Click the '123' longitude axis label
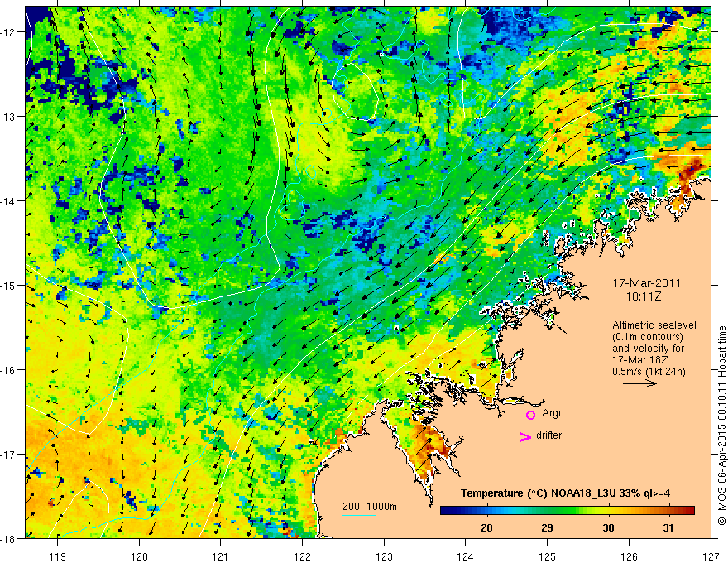The image size is (728, 563). (384, 556)
